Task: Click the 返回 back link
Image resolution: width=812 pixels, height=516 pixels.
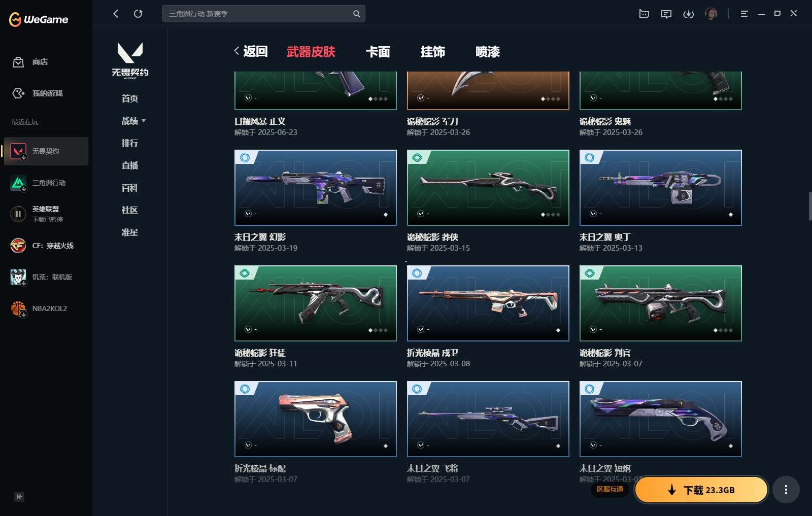Action: [x=251, y=51]
